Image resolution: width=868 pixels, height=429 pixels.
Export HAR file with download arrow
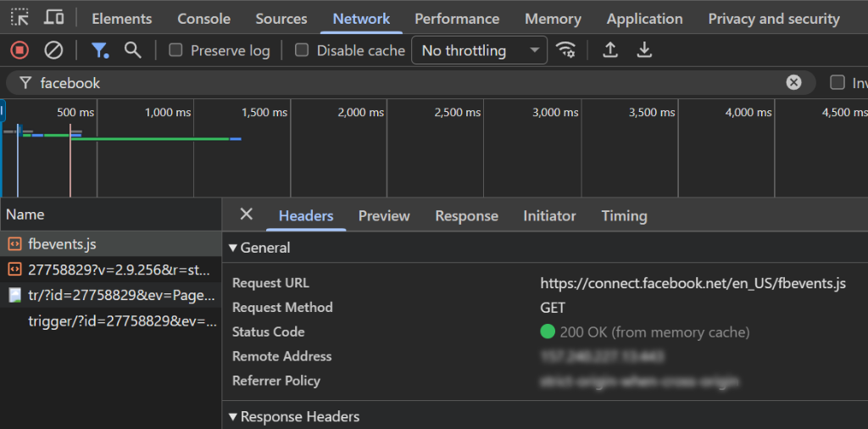pyautogui.click(x=644, y=50)
